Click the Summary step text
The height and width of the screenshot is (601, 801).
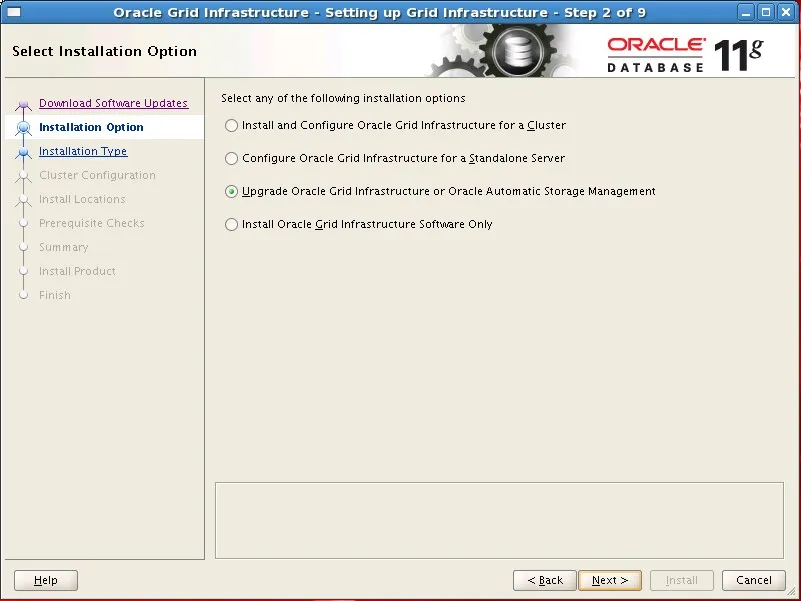[x=63, y=247]
